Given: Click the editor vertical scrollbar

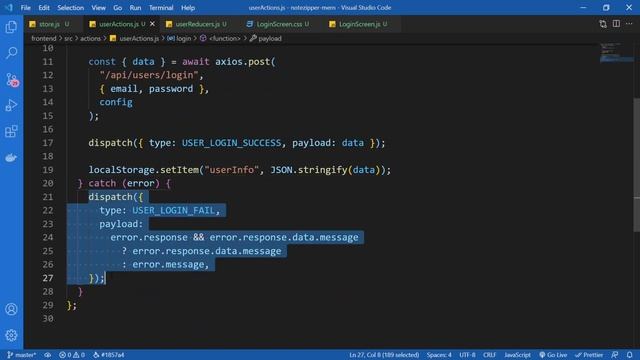Looking at the screenshot, I should tap(637, 165).
